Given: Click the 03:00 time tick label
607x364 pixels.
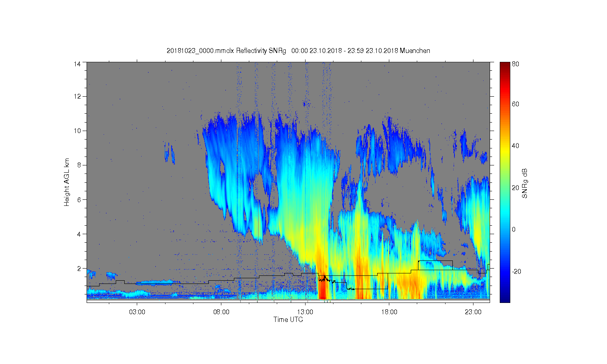Looking at the screenshot, I should pyautogui.click(x=137, y=312).
